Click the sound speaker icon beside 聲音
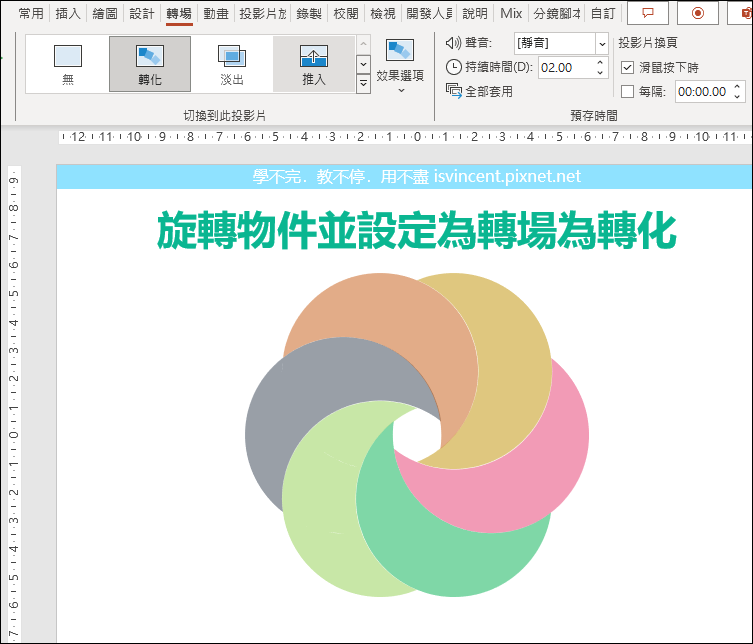Image resolution: width=753 pixels, height=644 pixels. click(453, 43)
